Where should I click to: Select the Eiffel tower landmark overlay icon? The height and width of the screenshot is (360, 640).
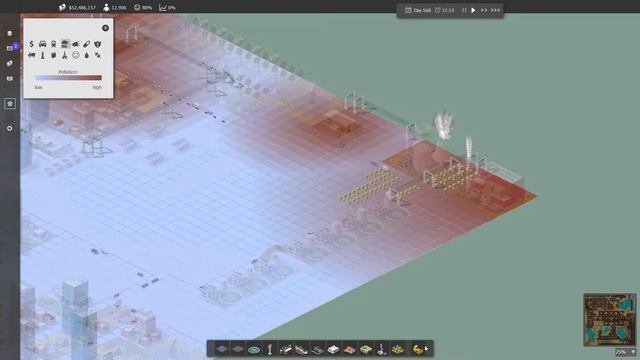(x=64, y=55)
